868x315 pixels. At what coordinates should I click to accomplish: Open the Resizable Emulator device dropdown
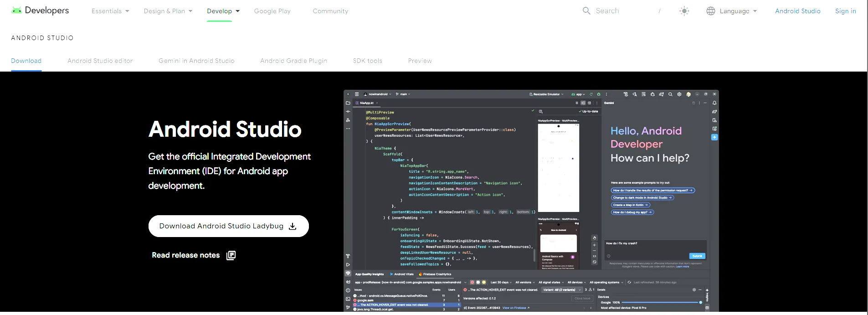click(x=546, y=94)
